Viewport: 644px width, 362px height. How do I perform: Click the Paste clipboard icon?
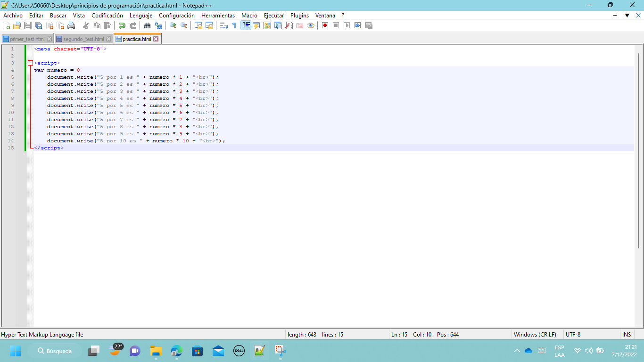coord(107,25)
